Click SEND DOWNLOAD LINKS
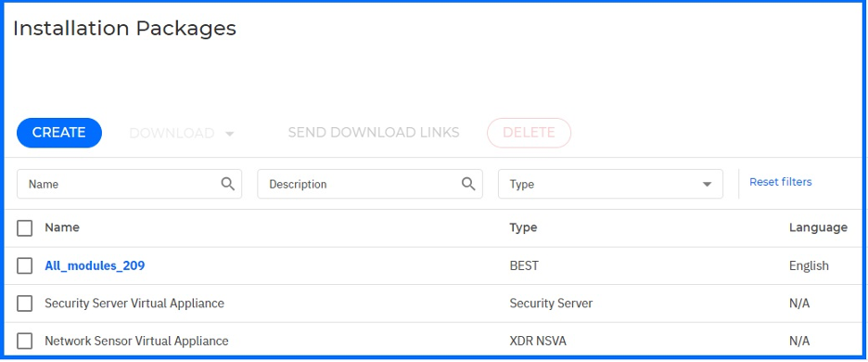 (x=374, y=133)
